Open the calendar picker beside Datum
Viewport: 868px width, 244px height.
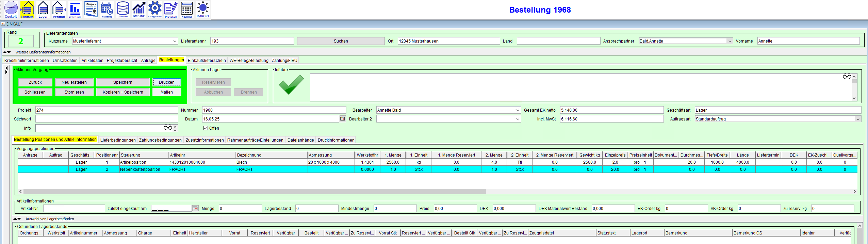tap(343, 119)
